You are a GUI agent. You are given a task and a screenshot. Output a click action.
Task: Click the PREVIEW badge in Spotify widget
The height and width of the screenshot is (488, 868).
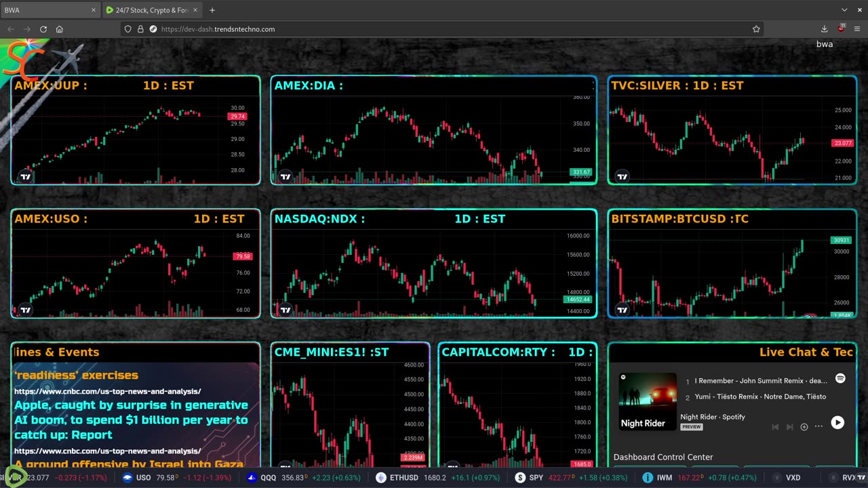click(x=691, y=427)
